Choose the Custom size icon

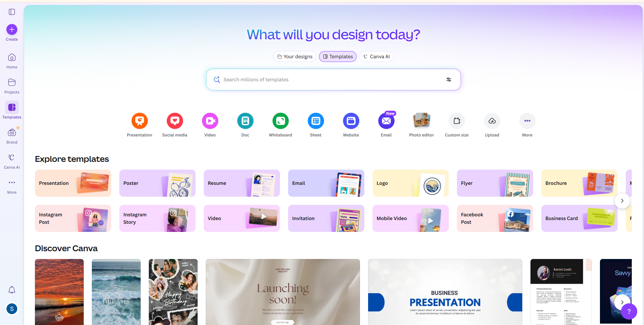[457, 121]
